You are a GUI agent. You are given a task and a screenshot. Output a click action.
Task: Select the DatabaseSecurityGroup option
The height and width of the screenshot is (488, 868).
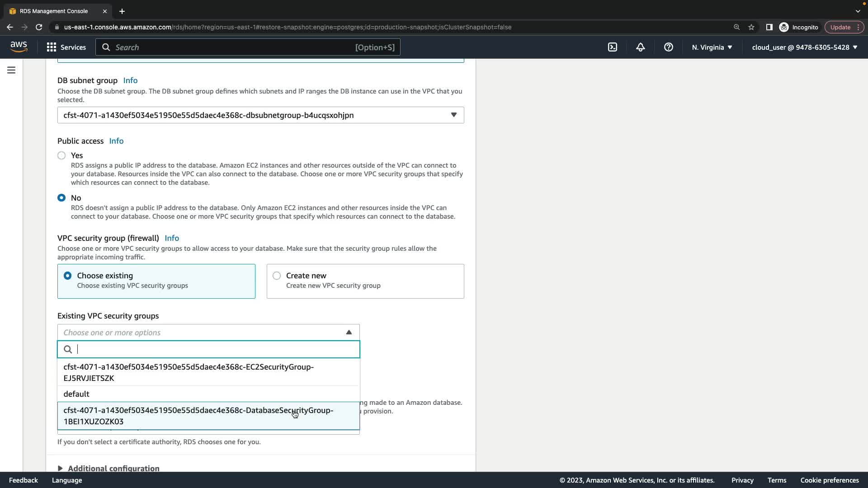coord(199,416)
